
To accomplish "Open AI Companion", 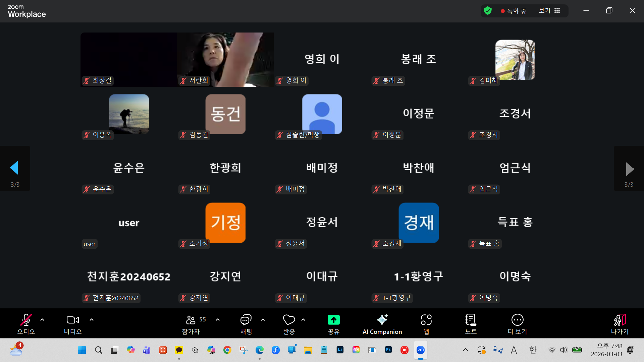I will coord(382,320).
